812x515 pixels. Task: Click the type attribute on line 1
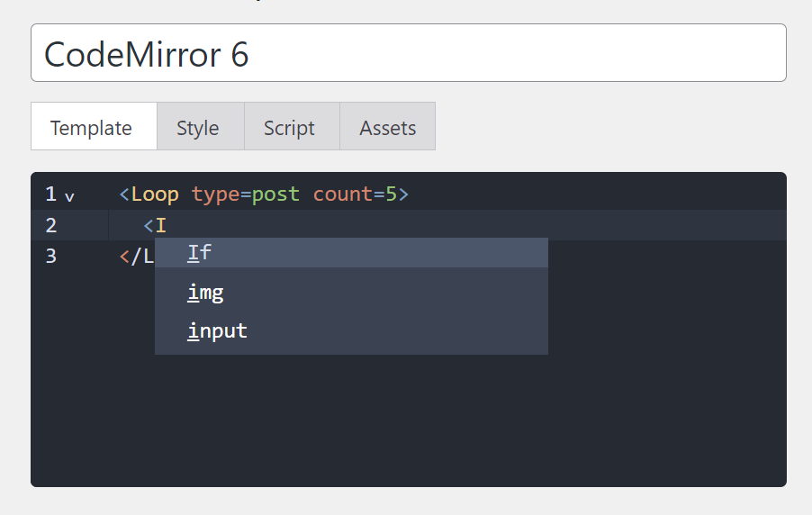215,195
